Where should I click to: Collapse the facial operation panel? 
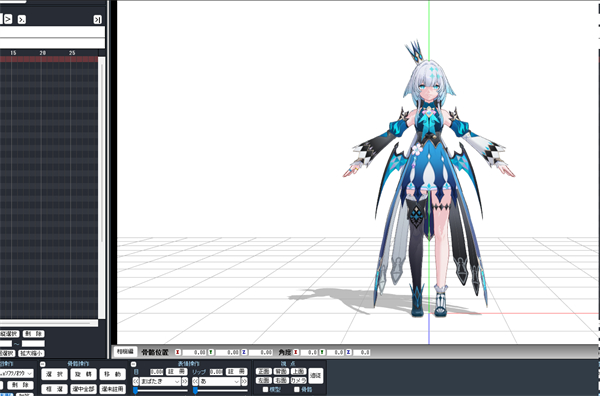click(x=134, y=364)
